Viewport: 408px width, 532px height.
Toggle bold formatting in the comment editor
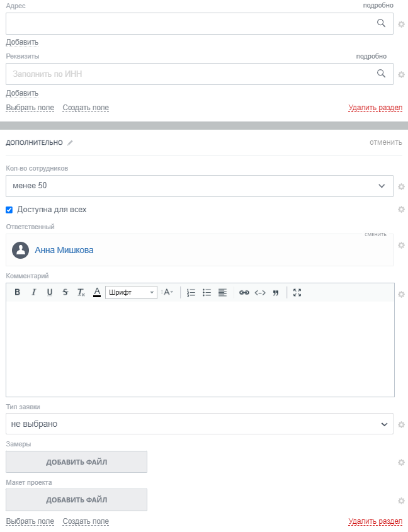(18, 292)
